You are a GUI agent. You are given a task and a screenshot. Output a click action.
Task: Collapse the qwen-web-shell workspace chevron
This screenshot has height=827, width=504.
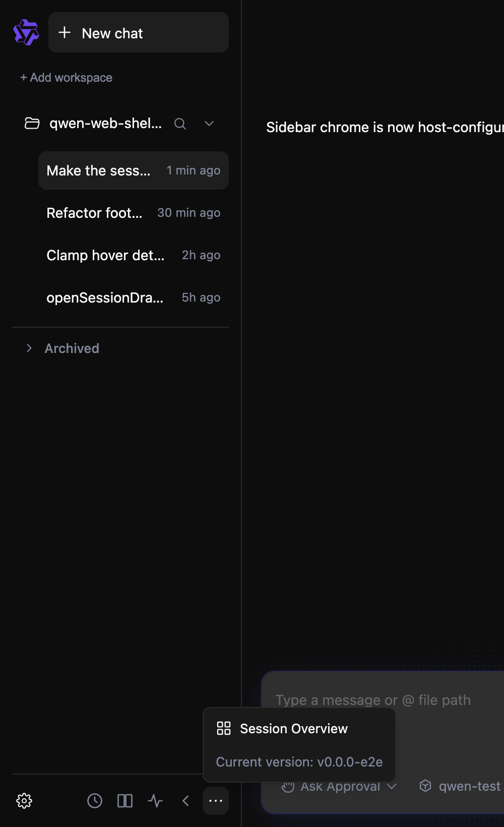point(209,124)
